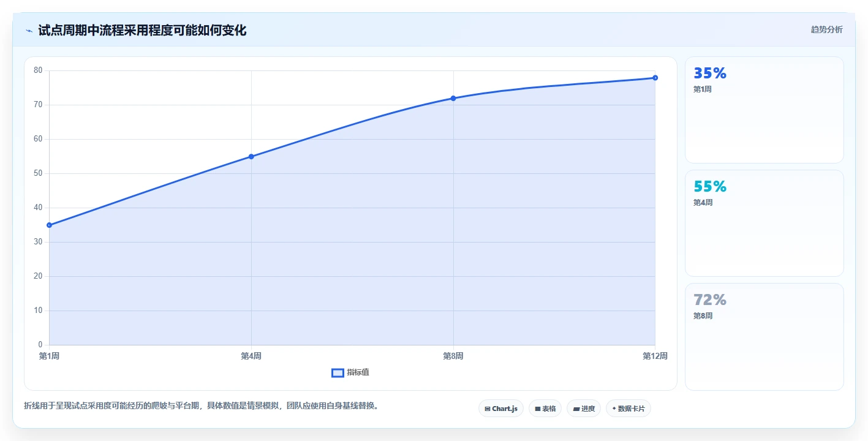This screenshot has height=441, width=868.
Task: Click the 进度 tag icon
Action: tap(576, 409)
